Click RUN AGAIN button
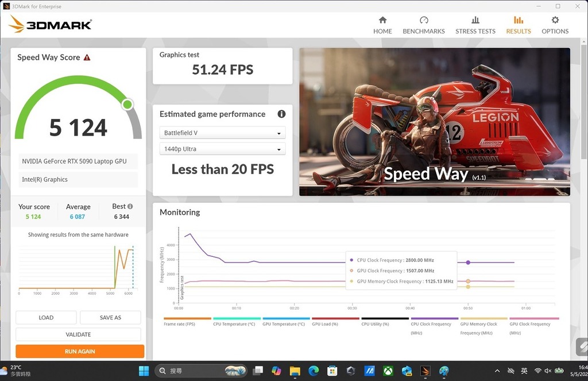This screenshot has width=588, height=381. click(80, 351)
